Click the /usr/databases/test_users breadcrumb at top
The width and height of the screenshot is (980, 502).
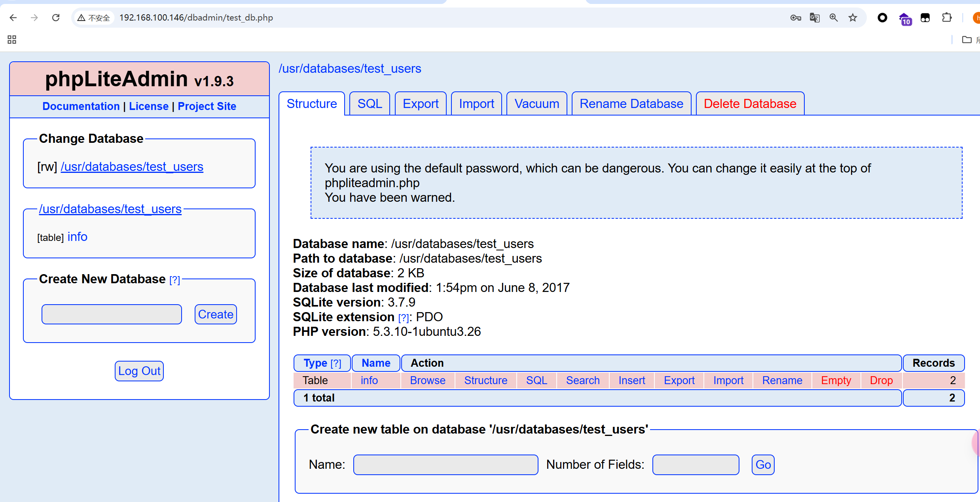(x=350, y=68)
